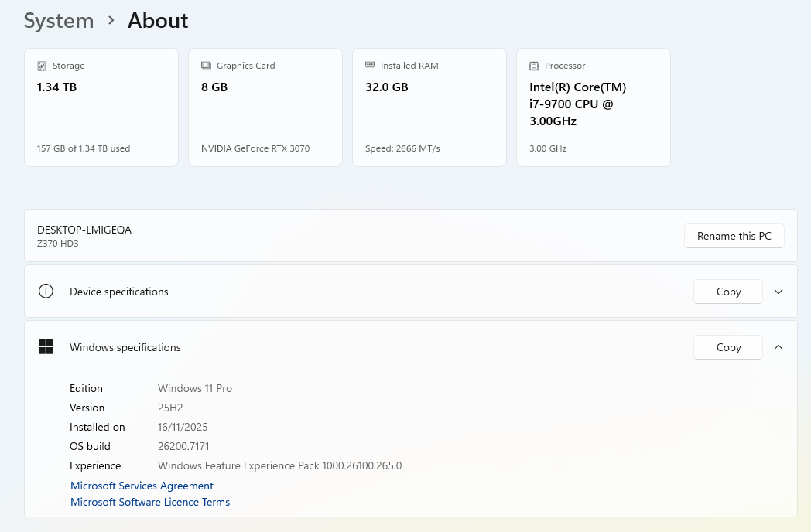Click the Installed RAM icon
This screenshot has height=532, width=811.
tap(370, 66)
